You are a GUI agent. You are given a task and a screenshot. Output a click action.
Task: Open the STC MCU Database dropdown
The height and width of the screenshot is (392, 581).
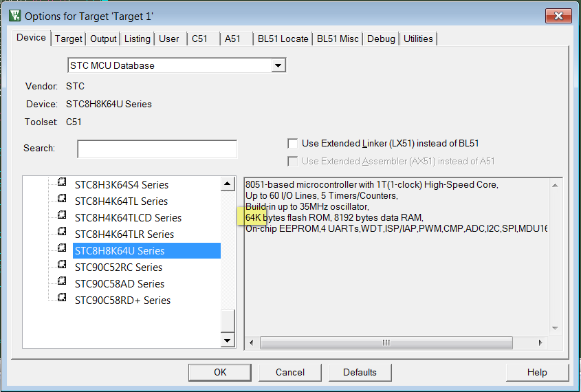pyautogui.click(x=278, y=65)
